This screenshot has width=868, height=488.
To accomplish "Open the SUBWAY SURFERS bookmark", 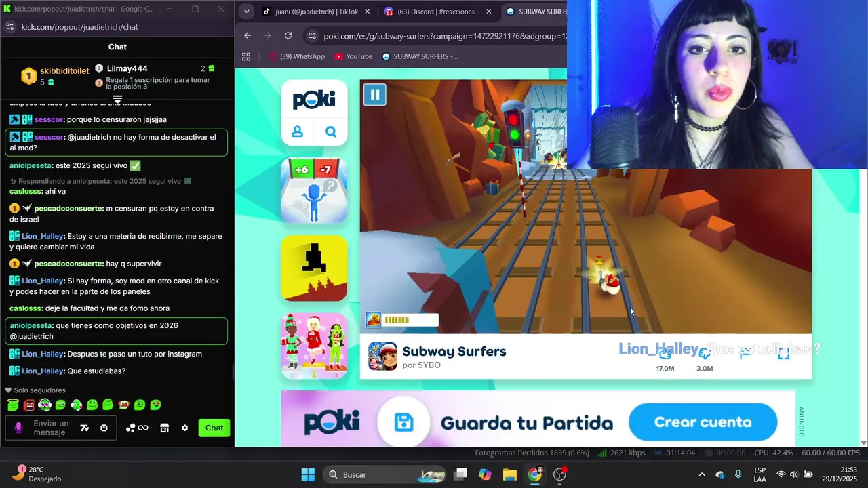I will (x=420, y=56).
